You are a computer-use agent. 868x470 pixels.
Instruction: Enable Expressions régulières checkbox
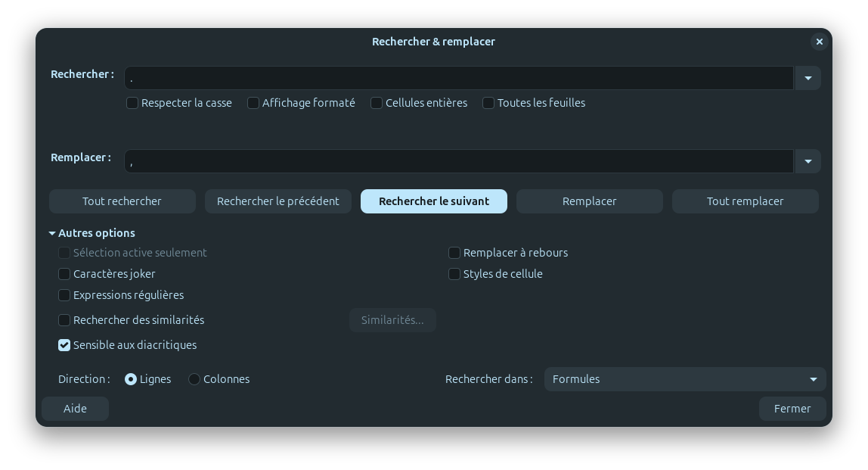click(64, 295)
